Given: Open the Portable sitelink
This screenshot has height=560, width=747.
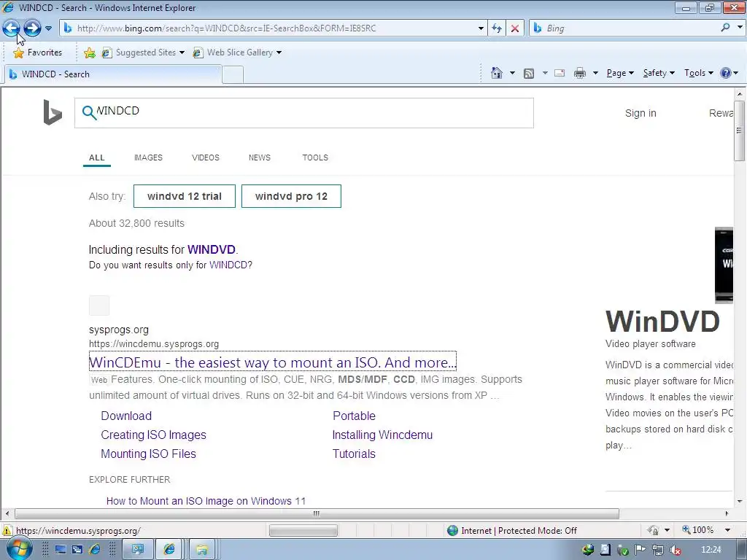Looking at the screenshot, I should click(354, 416).
